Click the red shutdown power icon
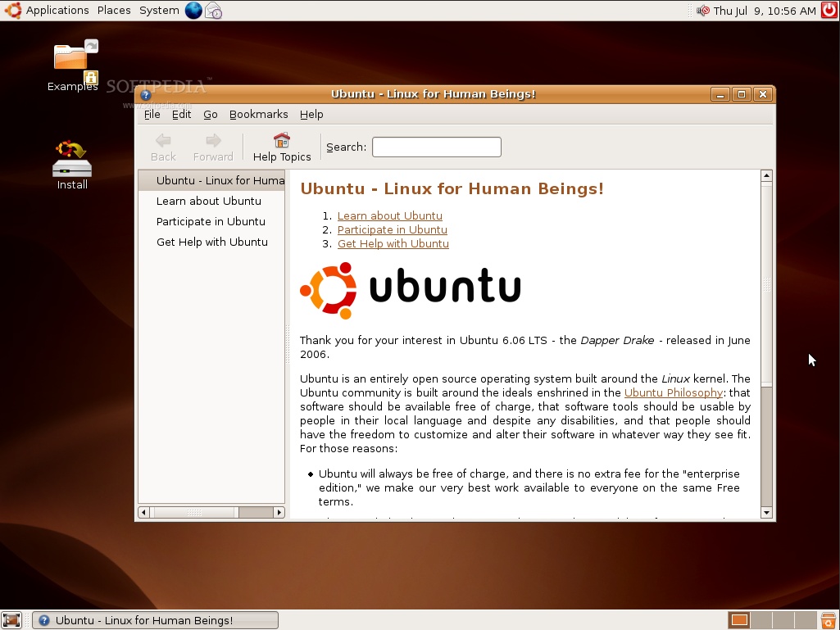840x630 pixels. tap(829, 11)
